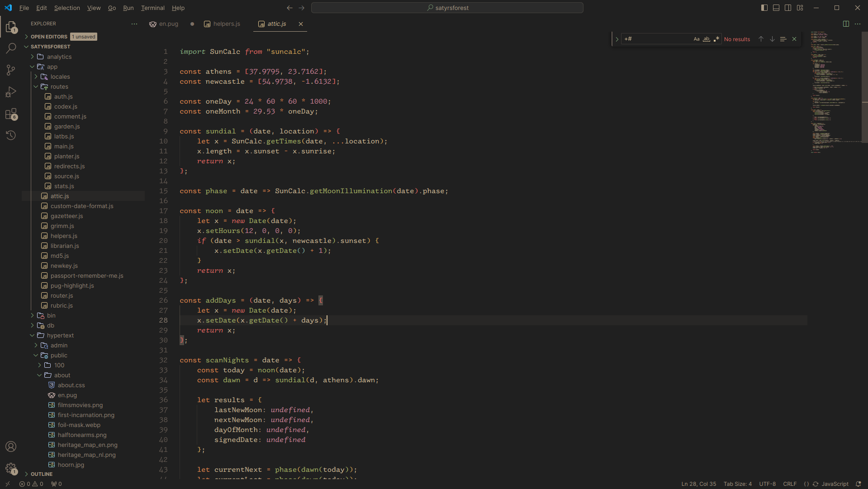The height and width of the screenshot is (489, 868).
Task: Open Customize Layout icon
Action: (x=800, y=8)
